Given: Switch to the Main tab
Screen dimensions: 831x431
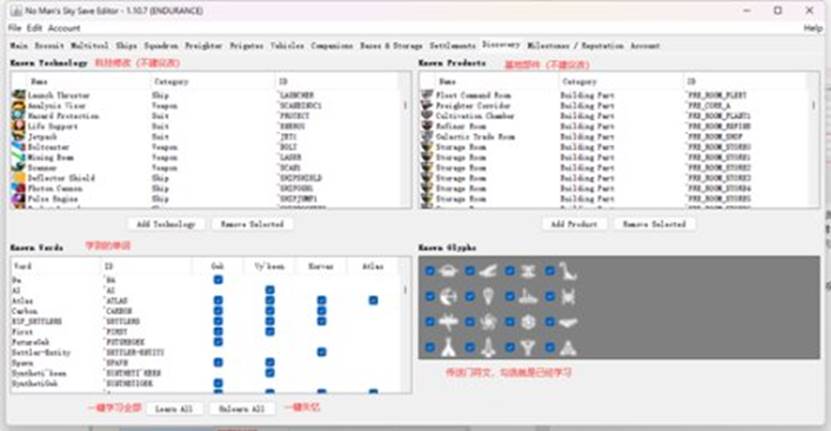Looking at the screenshot, I should pos(19,46).
